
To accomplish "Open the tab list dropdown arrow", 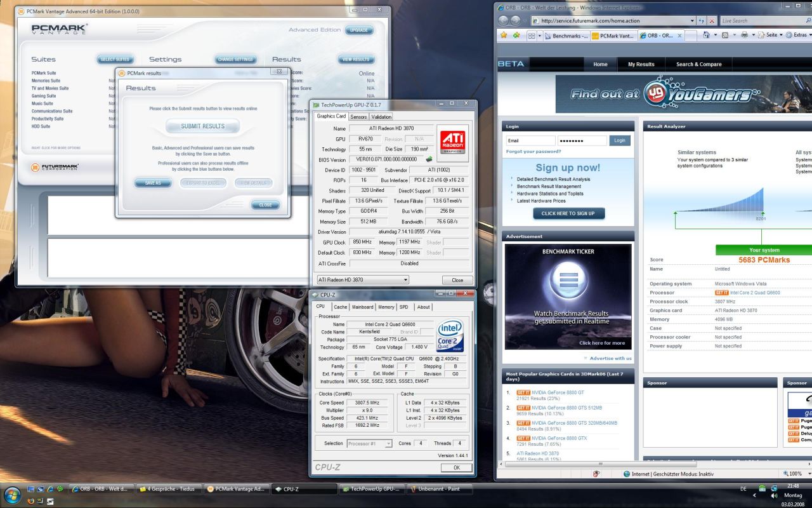I will pos(540,36).
